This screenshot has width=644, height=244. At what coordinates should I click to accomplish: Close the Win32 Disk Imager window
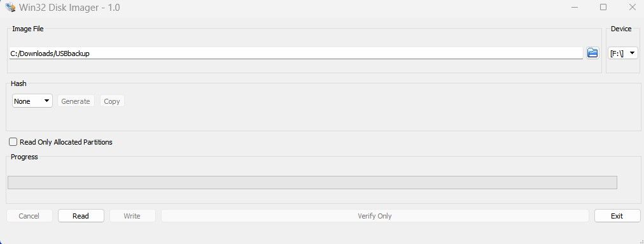coord(632,7)
